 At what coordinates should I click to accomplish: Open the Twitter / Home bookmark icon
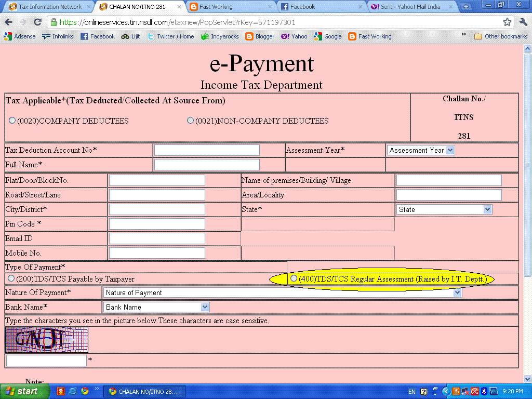[150, 36]
